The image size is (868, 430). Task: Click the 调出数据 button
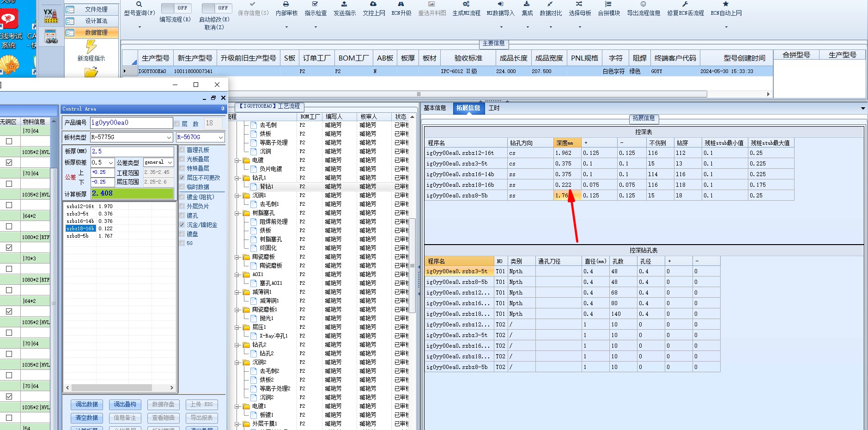tap(87, 405)
